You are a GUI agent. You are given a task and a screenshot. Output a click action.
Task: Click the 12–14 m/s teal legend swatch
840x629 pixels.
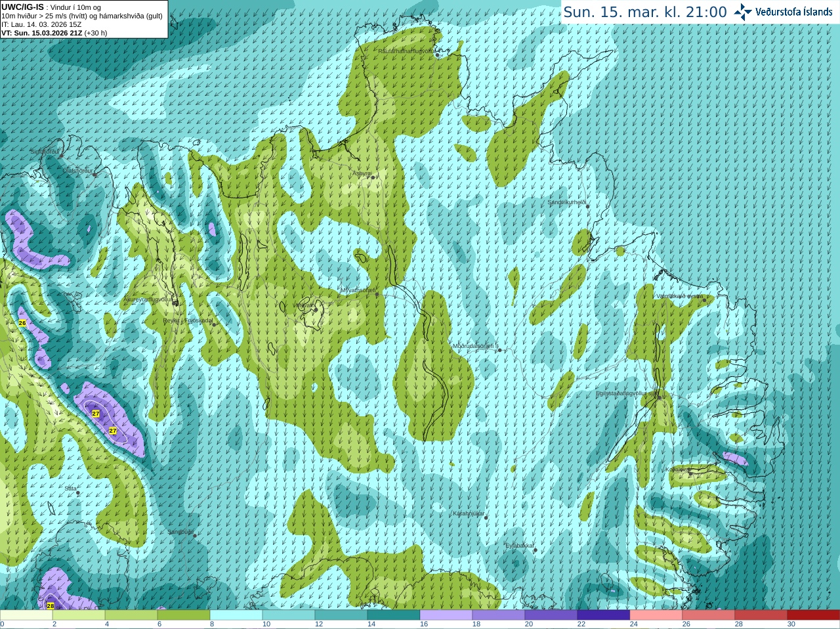pos(341,615)
